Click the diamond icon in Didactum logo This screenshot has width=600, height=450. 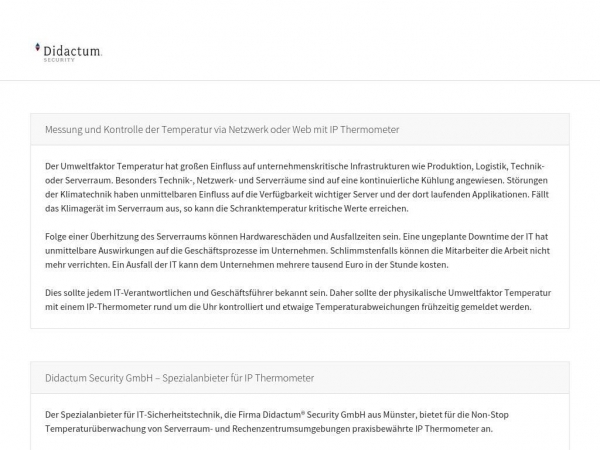pyautogui.click(x=38, y=47)
